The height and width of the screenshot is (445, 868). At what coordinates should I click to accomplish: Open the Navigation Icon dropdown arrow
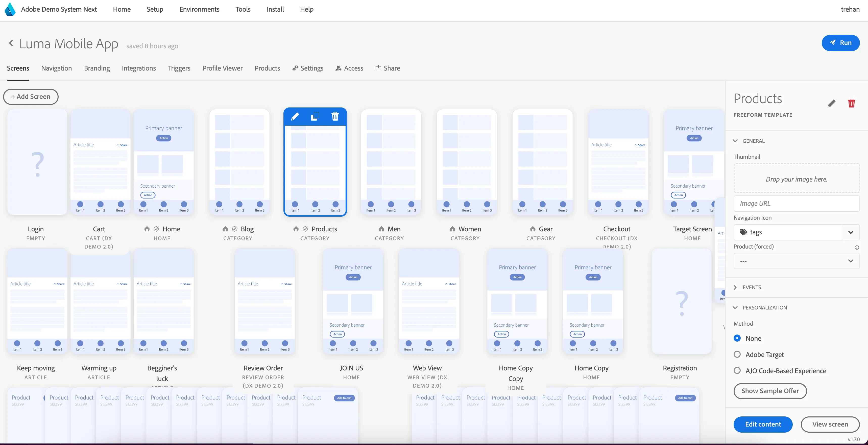pyautogui.click(x=851, y=232)
